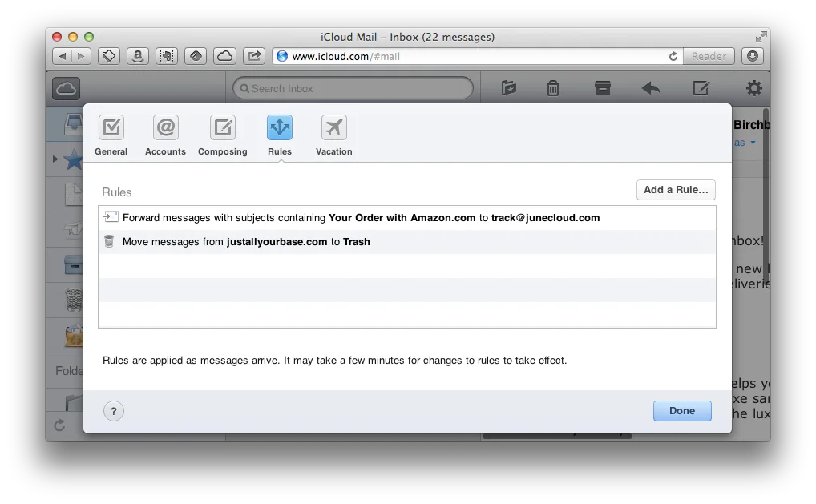This screenshot has width=816, height=504.
Task: Click the slanted diamond extension toolbar button
Action: [x=196, y=56]
